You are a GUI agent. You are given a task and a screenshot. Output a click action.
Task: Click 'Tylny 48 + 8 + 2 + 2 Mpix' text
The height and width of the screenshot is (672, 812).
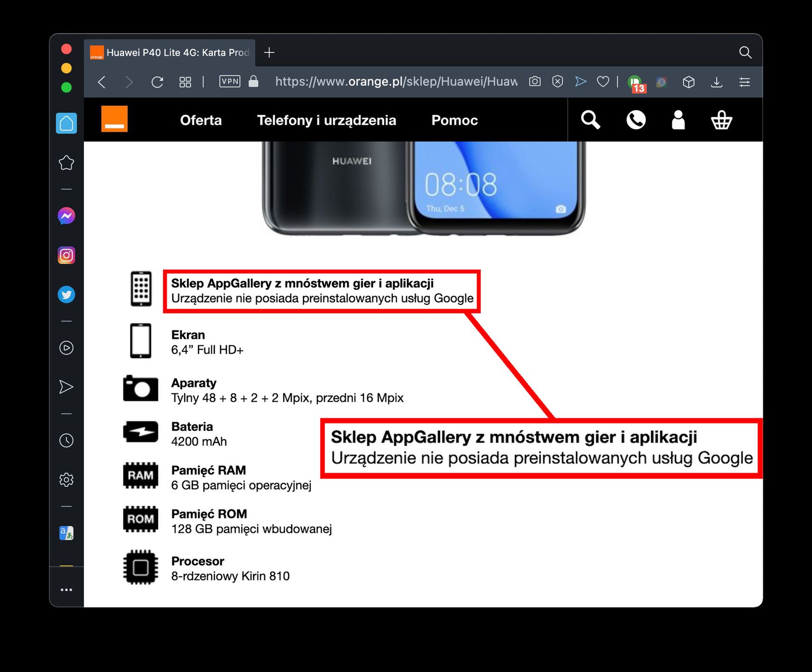click(240, 398)
